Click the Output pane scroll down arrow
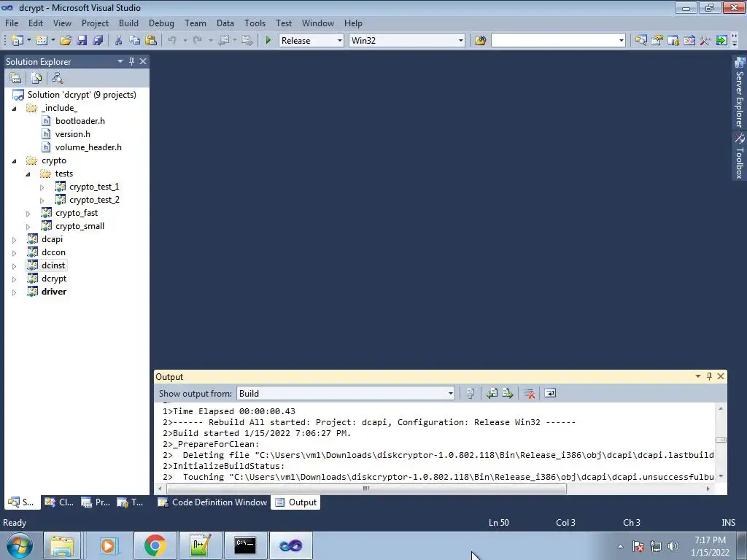The image size is (747, 560). [721, 476]
